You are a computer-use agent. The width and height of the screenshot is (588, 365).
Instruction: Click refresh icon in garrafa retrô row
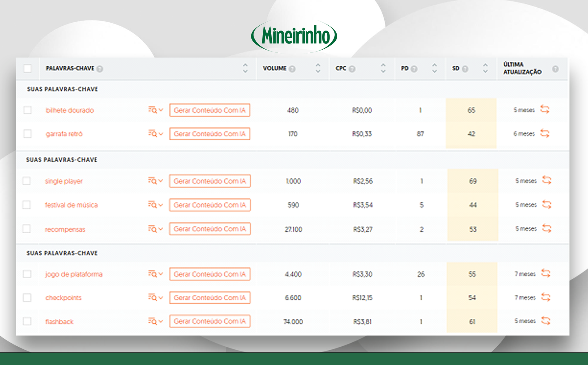click(x=545, y=134)
